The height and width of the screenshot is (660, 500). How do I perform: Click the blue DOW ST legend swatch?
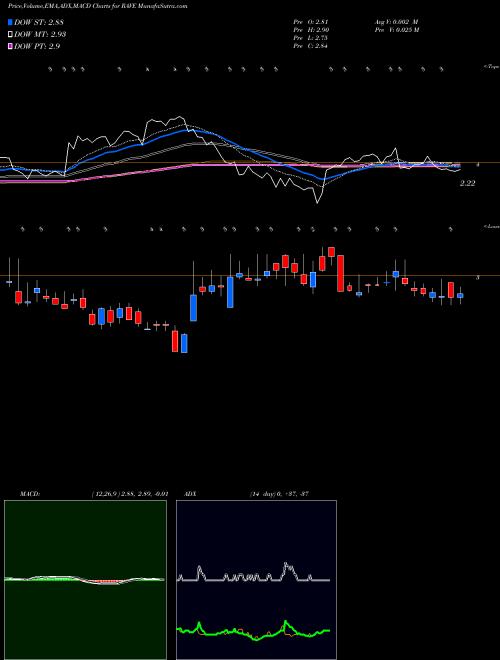click(x=11, y=22)
